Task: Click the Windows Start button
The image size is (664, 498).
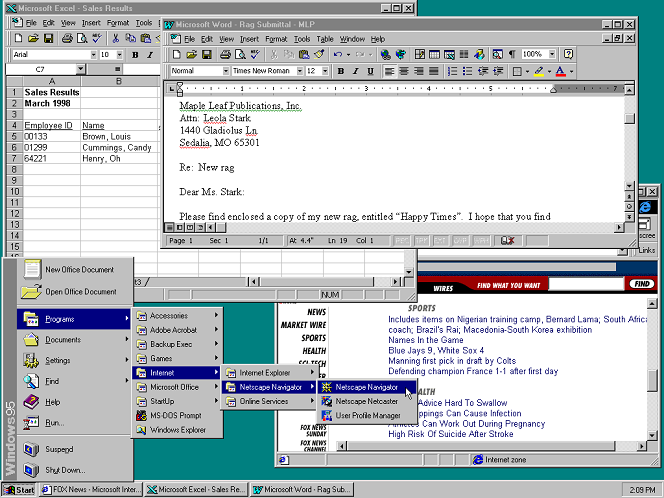Action: pos(19,490)
